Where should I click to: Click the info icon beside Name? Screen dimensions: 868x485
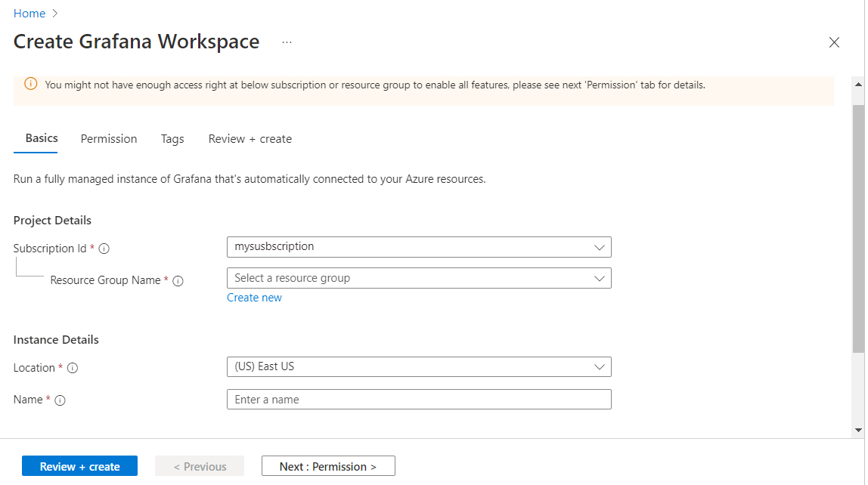[59, 400]
